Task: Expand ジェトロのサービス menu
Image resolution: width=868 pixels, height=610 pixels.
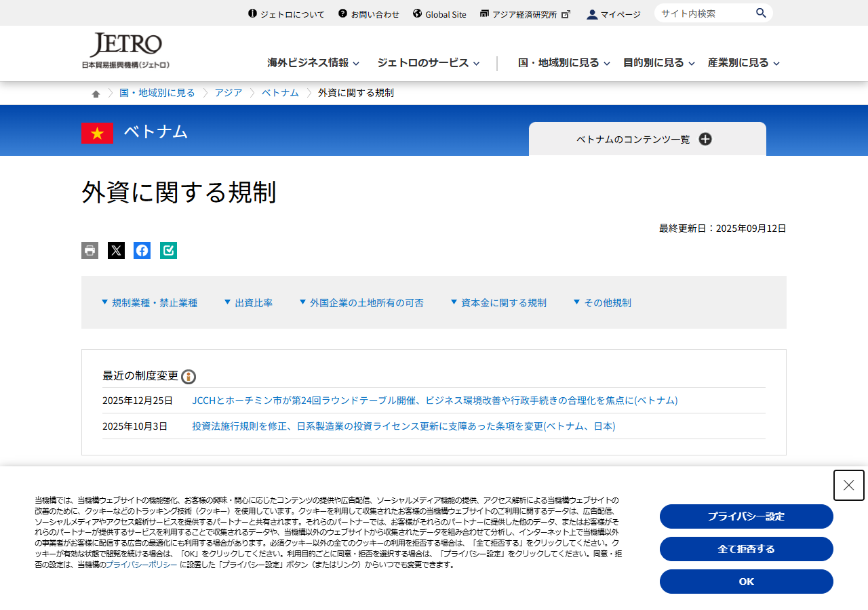Action: 429,62
